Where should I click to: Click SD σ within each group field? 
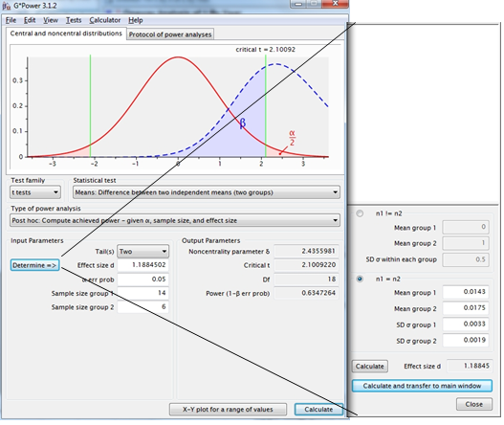tap(466, 259)
